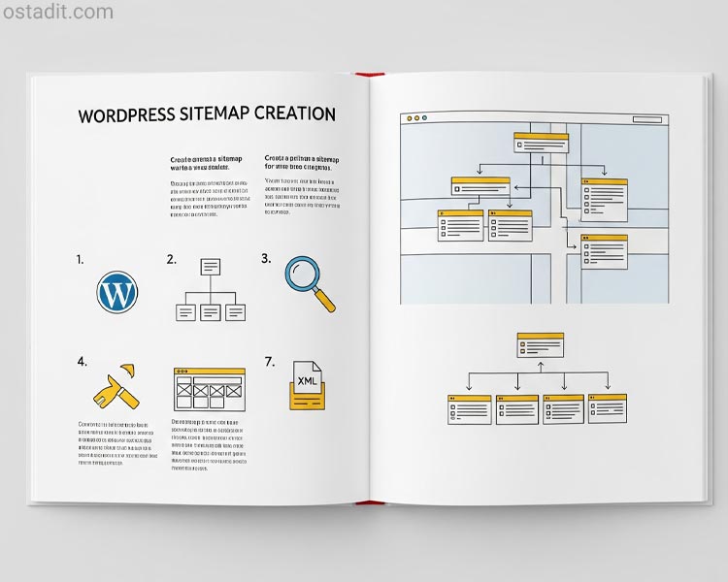Viewport: 728px width, 582px height.
Task: Select the hierarchy chart icon beside step 2
Action: [x=210, y=290]
